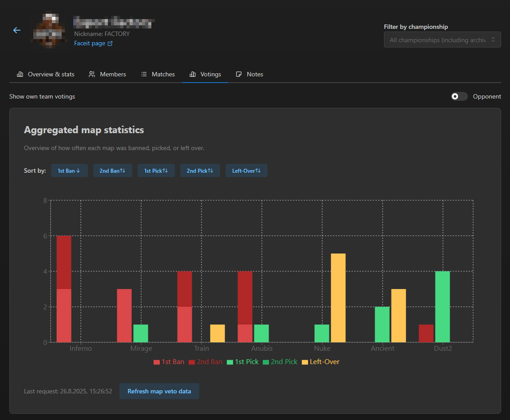Click the yellow Nuke Left-Over bar
This screenshot has width=510, height=420.
pos(338,297)
